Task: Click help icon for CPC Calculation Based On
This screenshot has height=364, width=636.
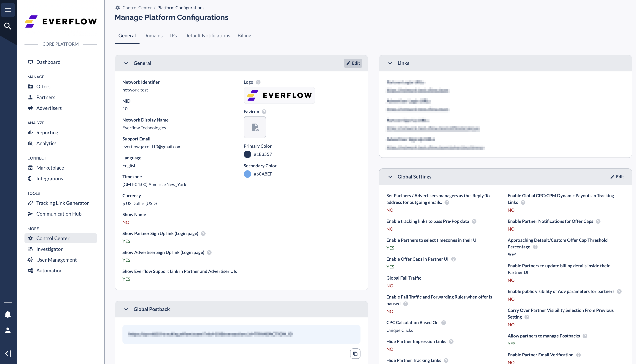Action: (443, 323)
